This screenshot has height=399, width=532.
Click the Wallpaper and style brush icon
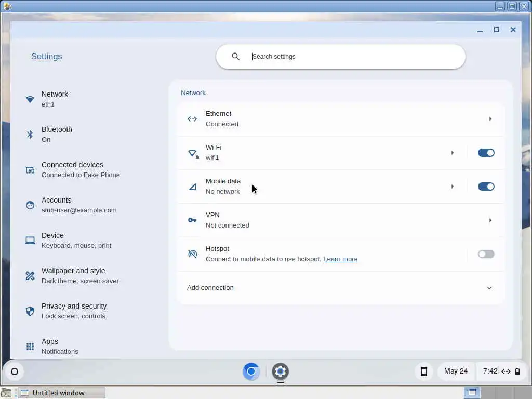coord(30,276)
